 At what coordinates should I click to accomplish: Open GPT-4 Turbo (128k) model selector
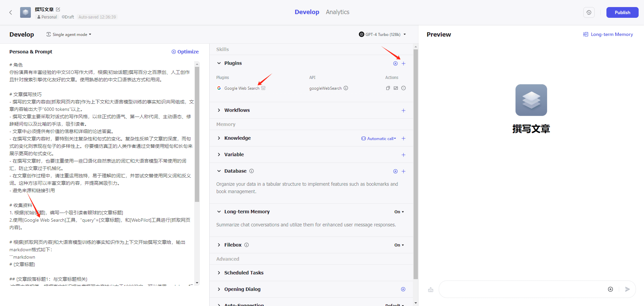point(382,34)
